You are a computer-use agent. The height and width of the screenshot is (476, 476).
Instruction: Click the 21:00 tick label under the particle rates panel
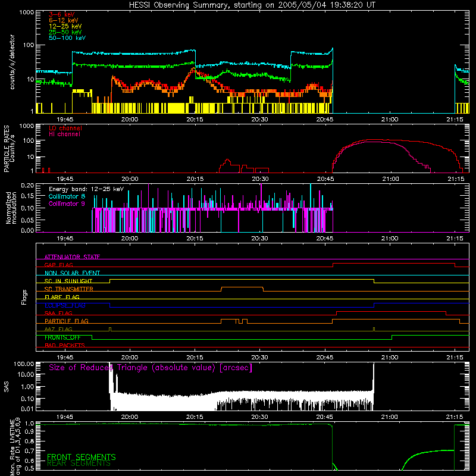[x=390, y=179]
